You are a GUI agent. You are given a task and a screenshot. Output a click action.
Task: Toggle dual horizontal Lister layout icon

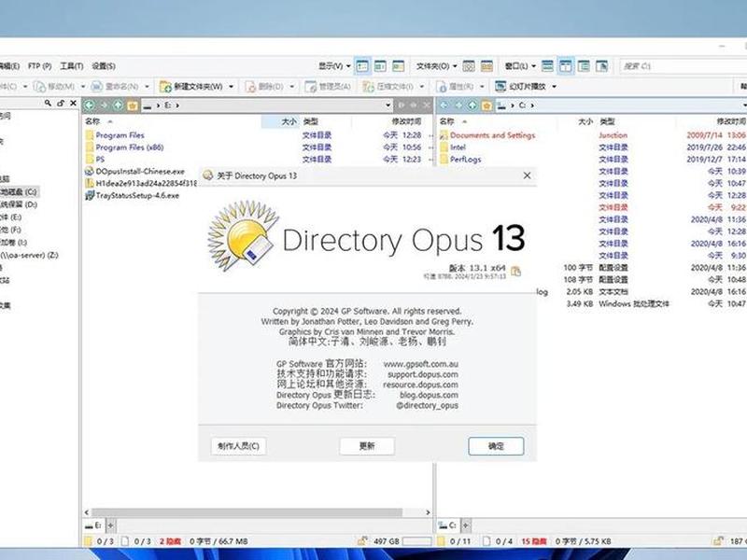pyautogui.click(x=547, y=66)
